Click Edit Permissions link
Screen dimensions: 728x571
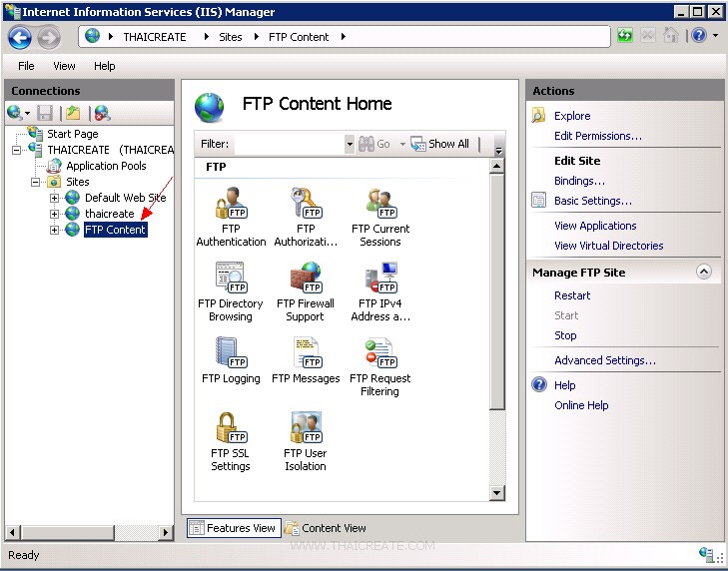tap(598, 136)
